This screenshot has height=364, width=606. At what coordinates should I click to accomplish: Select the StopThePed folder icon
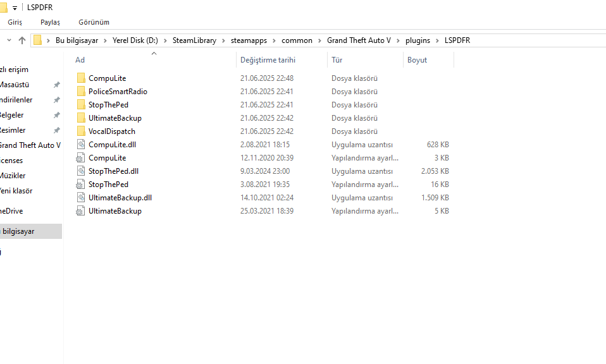tap(81, 105)
